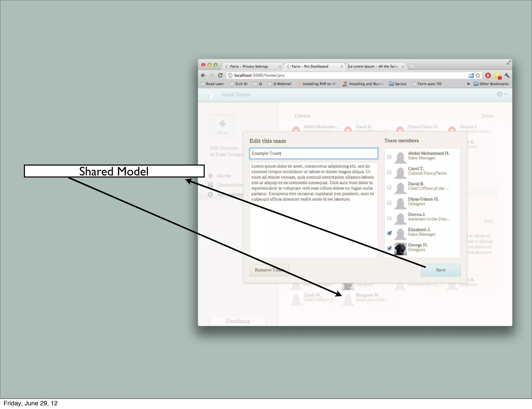The width and height of the screenshot is (532, 409).
Task: Open a new browser tab
Action: (x=413, y=67)
